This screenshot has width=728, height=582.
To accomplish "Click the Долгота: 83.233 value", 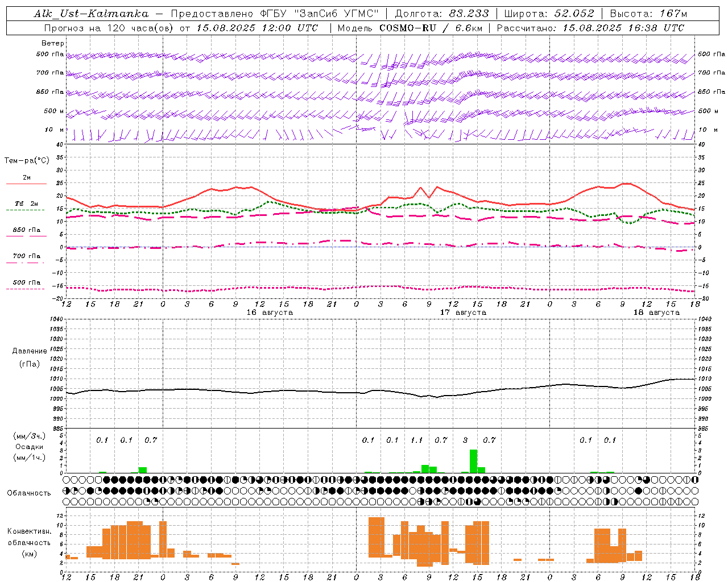I will tap(442, 14).
